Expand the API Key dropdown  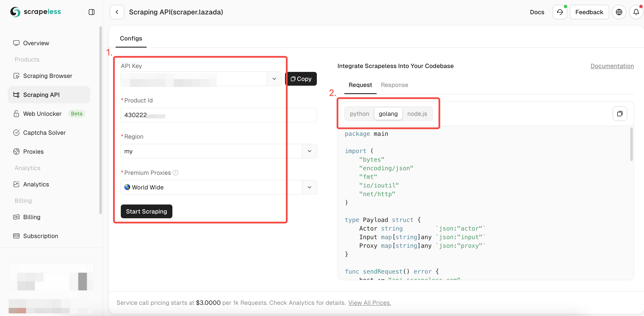click(274, 79)
